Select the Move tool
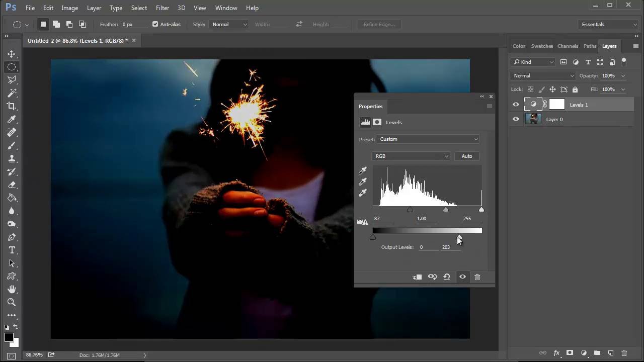The height and width of the screenshot is (362, 644). coord(12,54)
